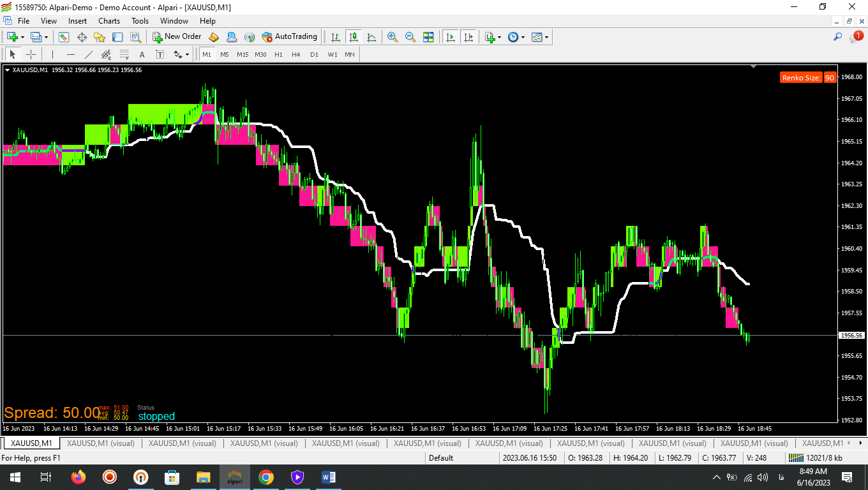Switch the chart timeframe to M5
868x490 pixels.
tap(225, 54)
